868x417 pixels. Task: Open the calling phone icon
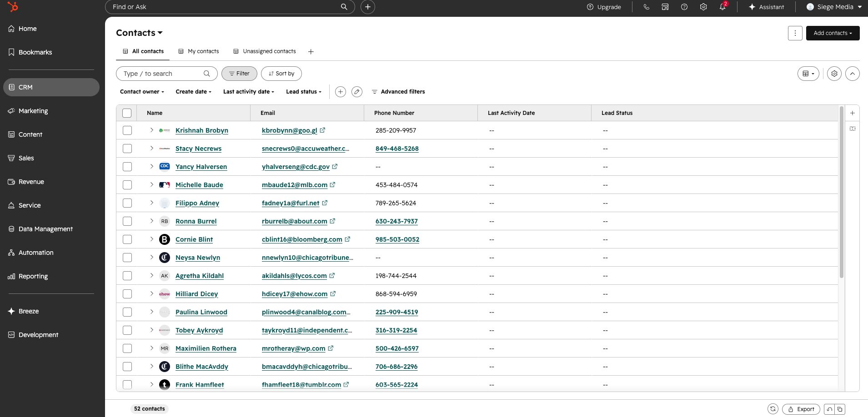pos(646,7)
